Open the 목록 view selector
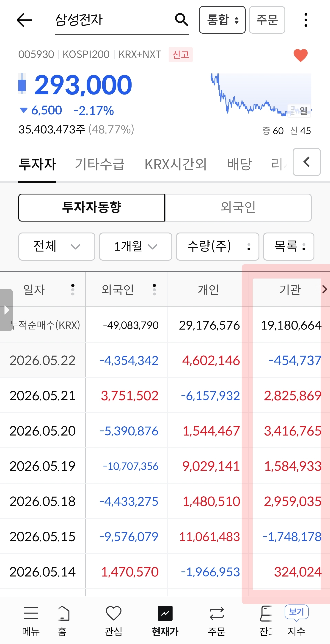The width and height of the screenshot is (330, 644). point(289,246)
